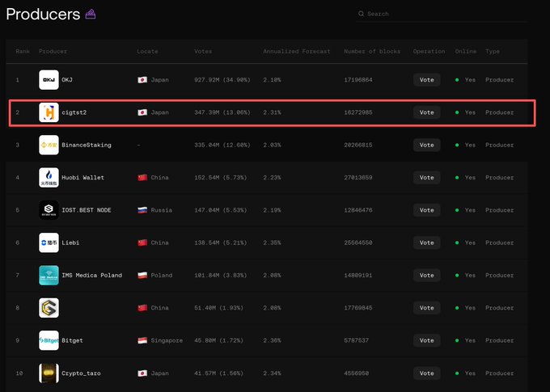
Task: Click the BinanceStaking producer logo
Action: (49, 145)
